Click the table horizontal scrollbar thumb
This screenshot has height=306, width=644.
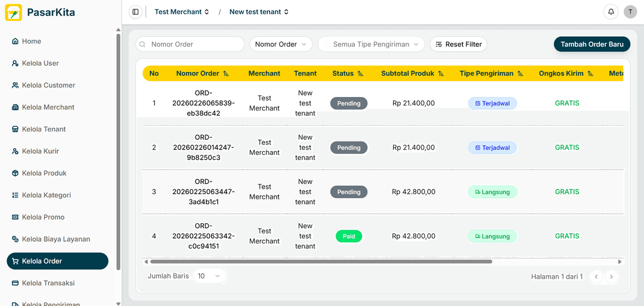pyautogui.click(x=321, y=261)
